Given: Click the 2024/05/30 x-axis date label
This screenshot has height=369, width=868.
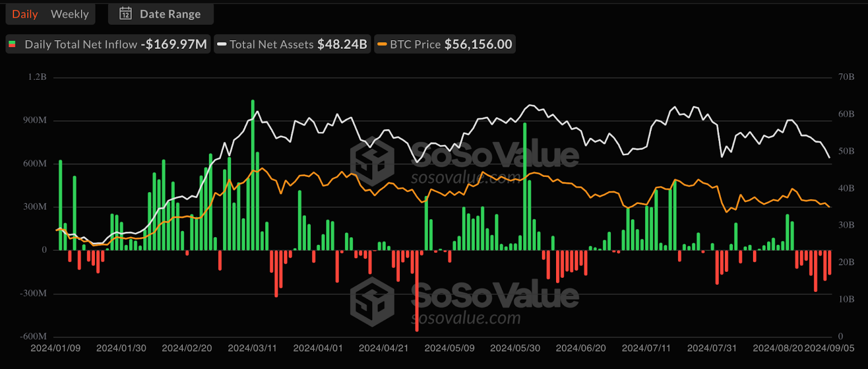Looking at the screenshot, I should pos(515,348).
